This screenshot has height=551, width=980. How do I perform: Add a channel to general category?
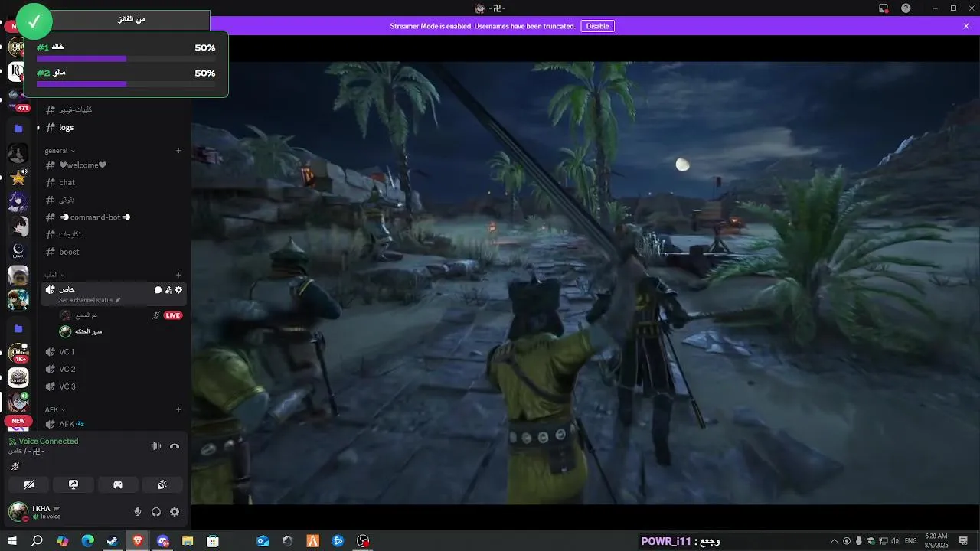(178, 151)
